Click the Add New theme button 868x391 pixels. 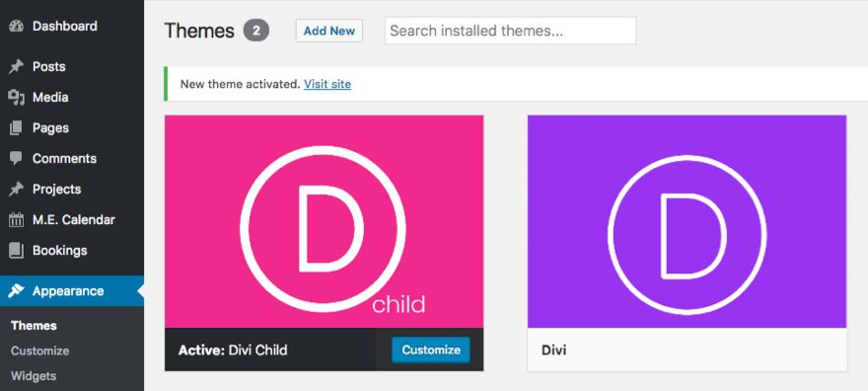[329, 31]
